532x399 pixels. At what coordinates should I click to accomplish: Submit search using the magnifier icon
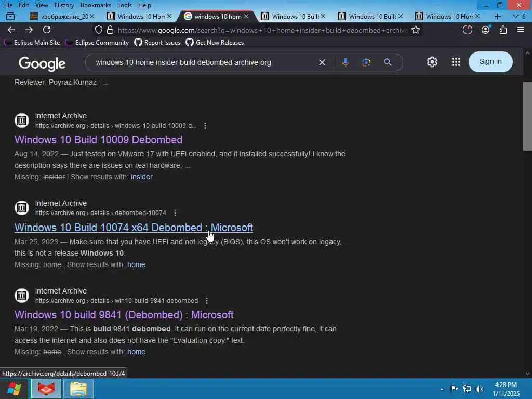coord(388,62)
